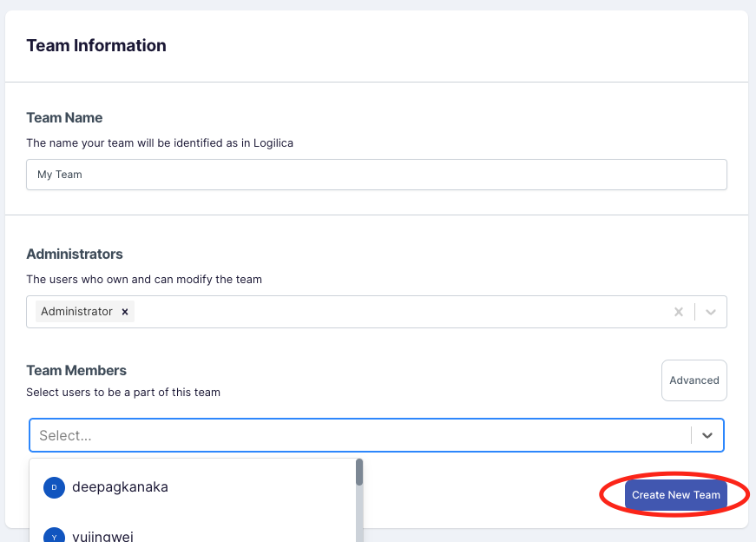
Task: Click the Team Information heading
Action: (96, 46)
